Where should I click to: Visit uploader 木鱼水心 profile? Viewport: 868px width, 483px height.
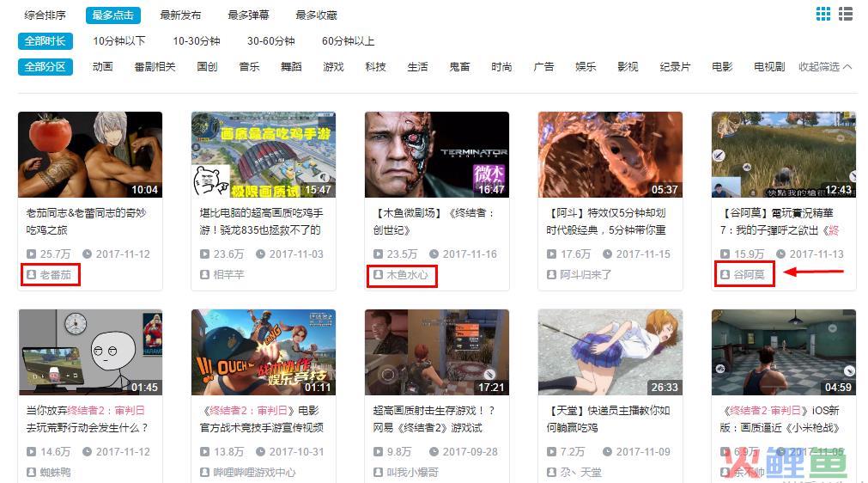click(x=401, y=275)
